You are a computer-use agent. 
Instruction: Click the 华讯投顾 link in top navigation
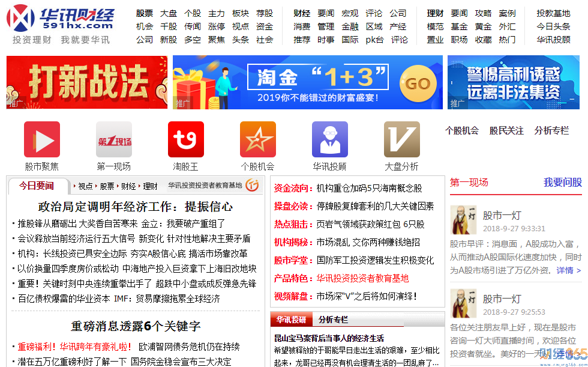point(553,40)
